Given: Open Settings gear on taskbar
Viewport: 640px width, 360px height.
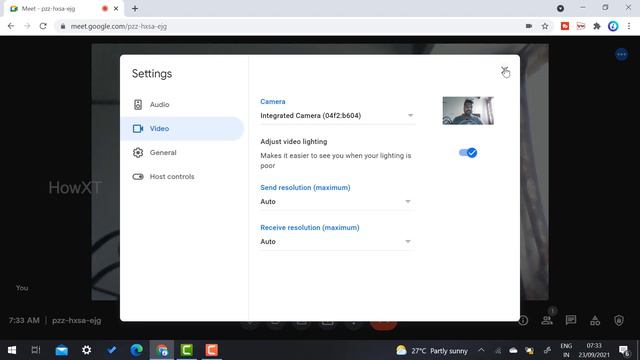Looking at the screenshot, I should point(87,350).
